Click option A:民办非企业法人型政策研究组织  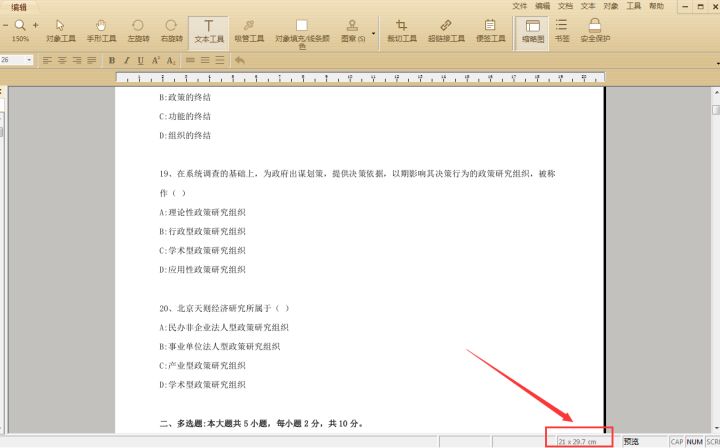click(224, 327)
